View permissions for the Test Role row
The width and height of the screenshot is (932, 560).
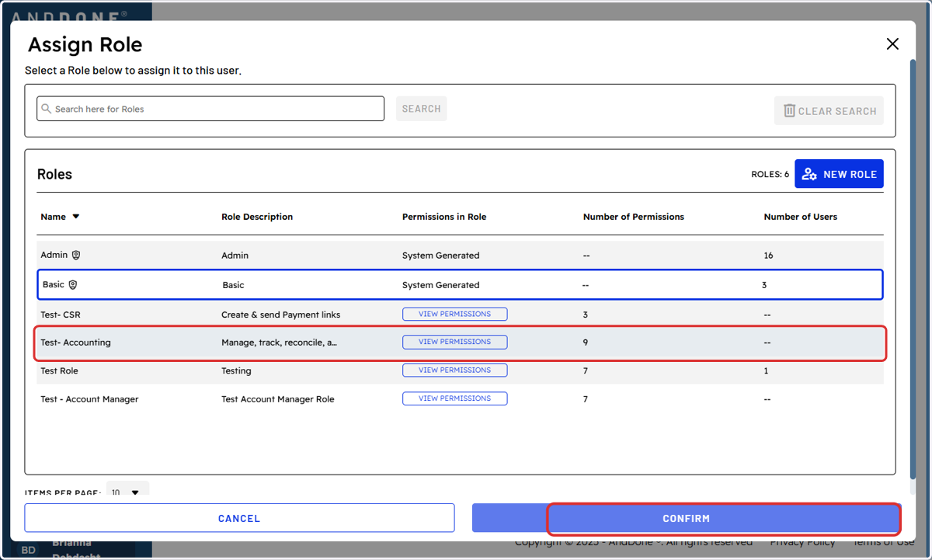tap(454, 370)
